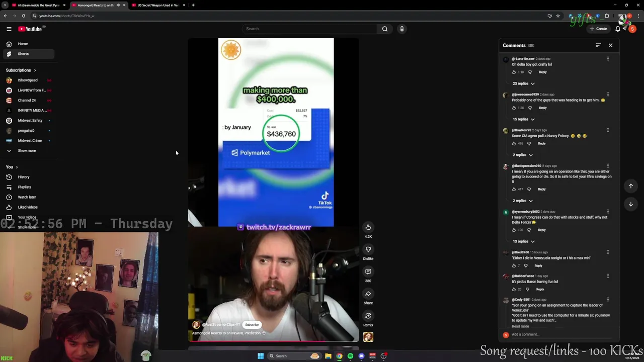This screenshot has width=644, height=362.
Task: Reload the page
Action: [x=23, y=16]
